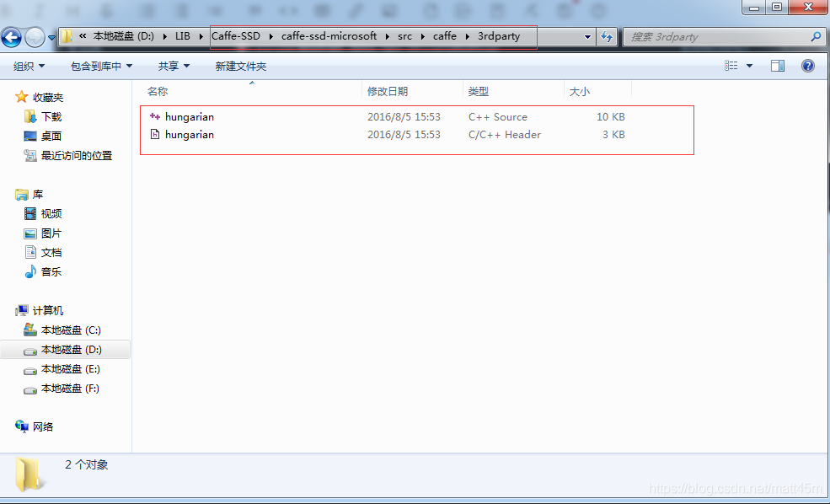This screenshot has width=830, height=504.
Task: Select caffe in the address breadcrumb
Action: pos(445,36)
